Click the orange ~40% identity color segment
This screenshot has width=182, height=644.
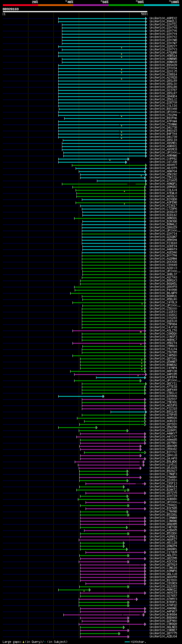tap(55, 5)
